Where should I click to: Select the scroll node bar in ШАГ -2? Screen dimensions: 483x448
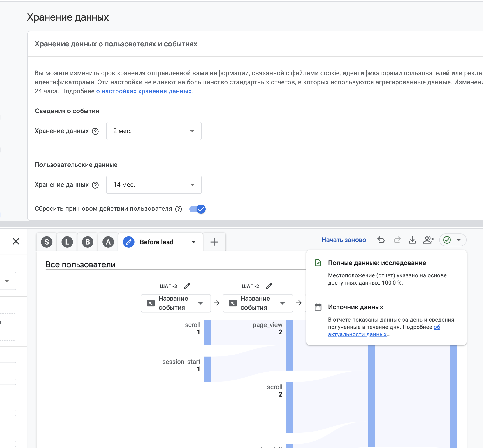pyautogui.click(x=289, y=407)
